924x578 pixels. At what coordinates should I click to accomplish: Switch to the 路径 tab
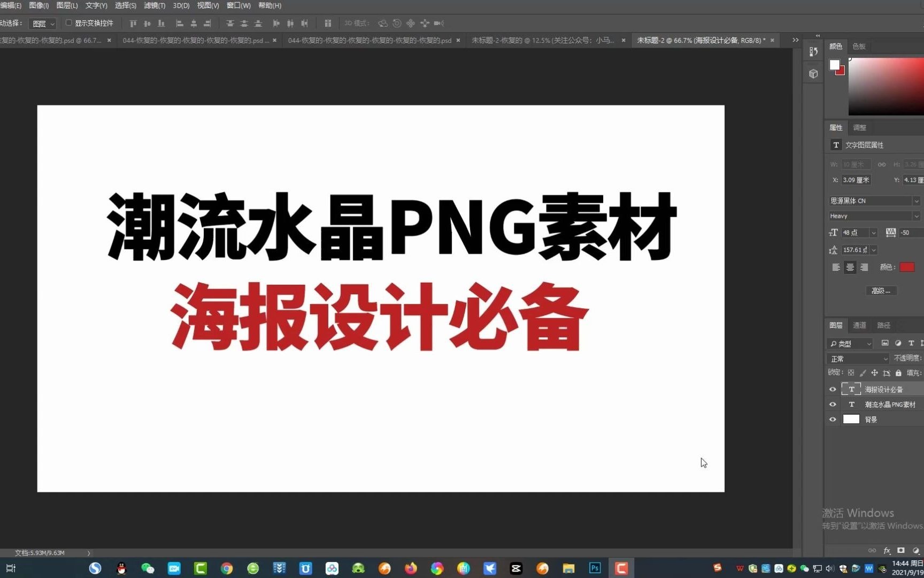(x=883, y=325)
